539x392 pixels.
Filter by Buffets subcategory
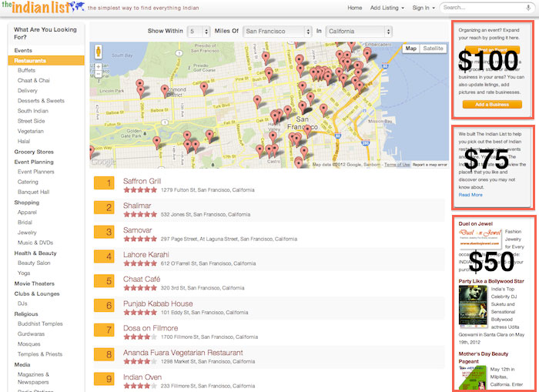click(x=26, y=70)
